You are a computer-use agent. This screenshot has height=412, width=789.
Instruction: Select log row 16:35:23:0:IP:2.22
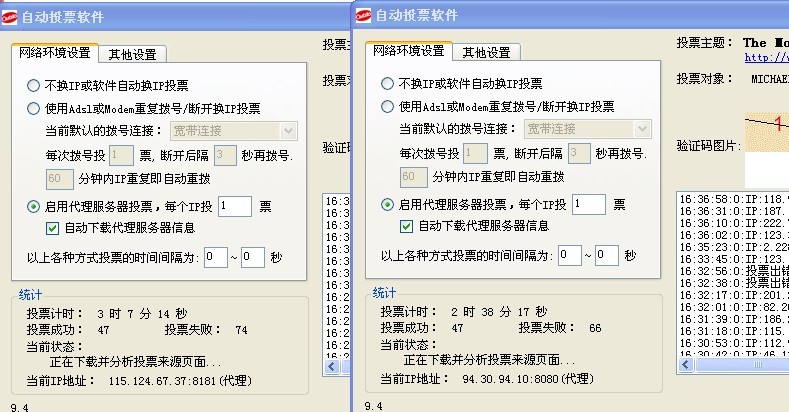(x=734, y=248)
